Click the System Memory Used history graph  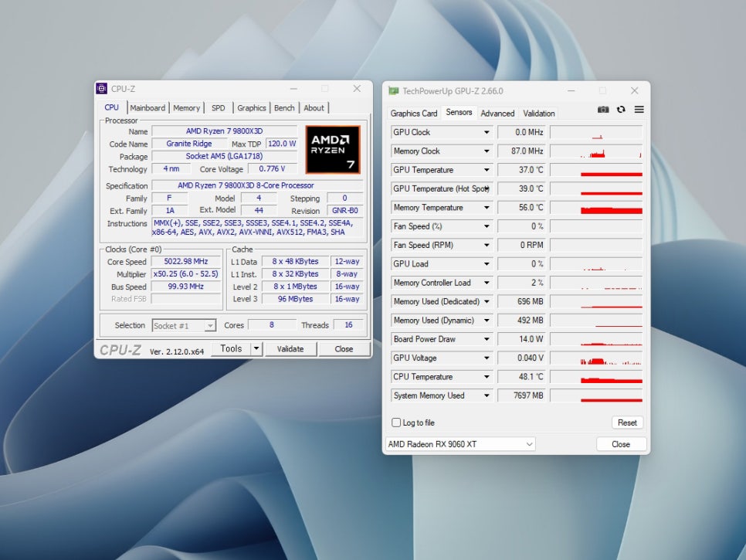pos(596,395)
